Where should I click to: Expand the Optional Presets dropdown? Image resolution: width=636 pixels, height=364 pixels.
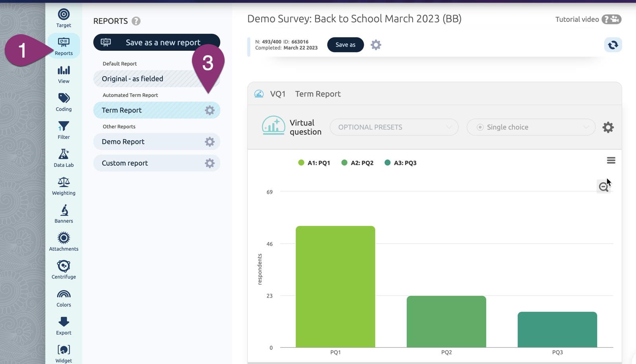point(394,127)
